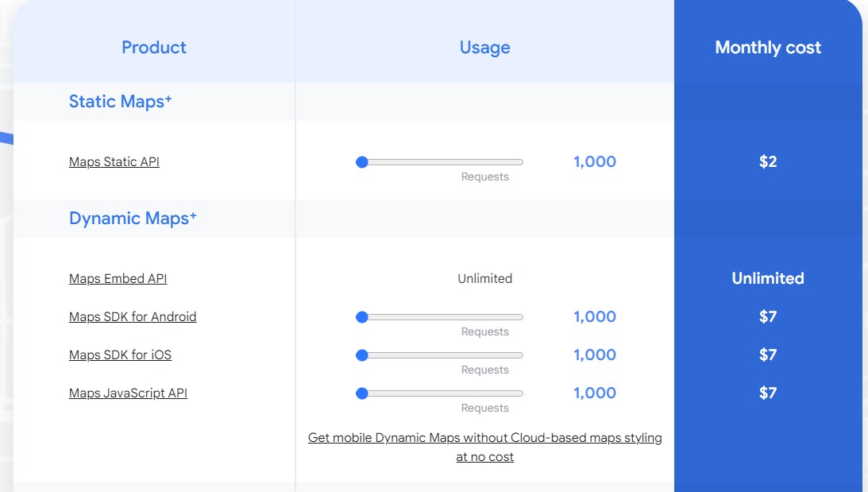This screenshot has width=868, height=492.
Task: Click the Maps JavaScript API slider handle
Action: click(x=362, y=393)
